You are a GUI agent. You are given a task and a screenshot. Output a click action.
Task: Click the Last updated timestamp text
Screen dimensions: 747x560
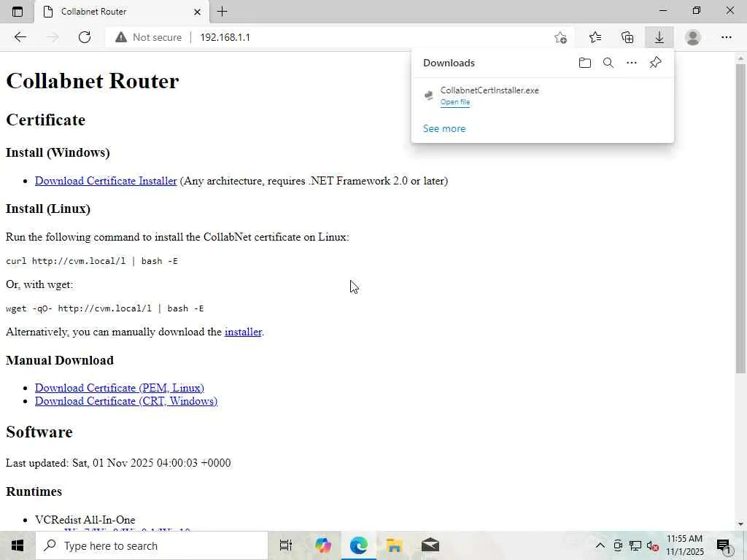118,463
